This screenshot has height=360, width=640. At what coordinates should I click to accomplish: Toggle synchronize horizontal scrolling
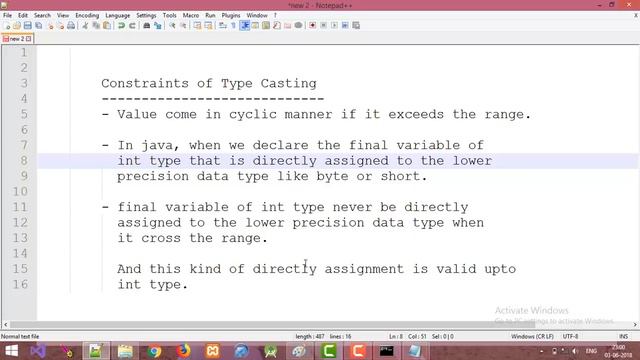click(209, 25)
